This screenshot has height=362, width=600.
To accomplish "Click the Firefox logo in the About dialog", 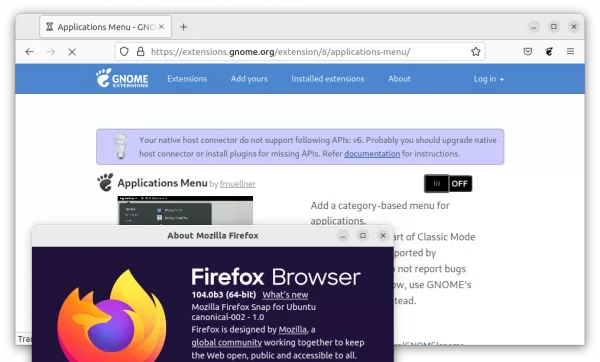I will click(x=111, y=316).
